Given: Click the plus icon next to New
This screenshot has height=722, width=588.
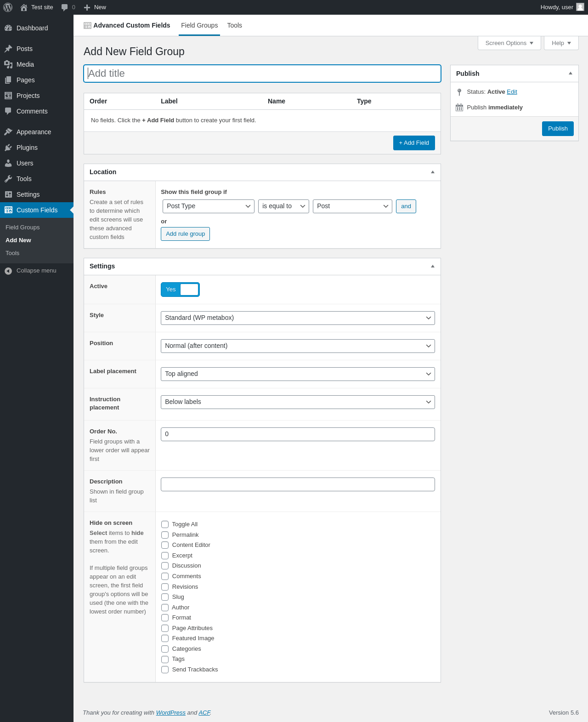Looking at the screenshot, I should click(87, 7).
